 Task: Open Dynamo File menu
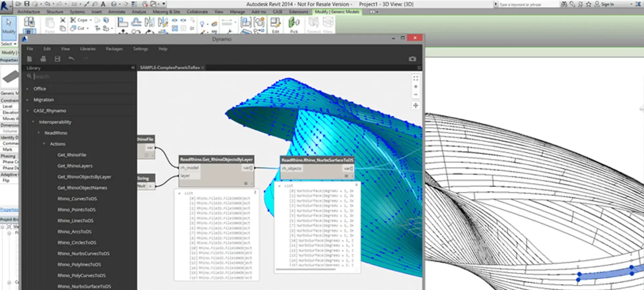[30, 49]
